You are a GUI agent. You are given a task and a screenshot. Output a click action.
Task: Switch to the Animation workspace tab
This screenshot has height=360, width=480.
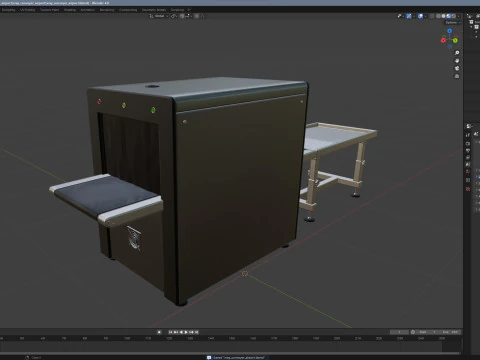[88, 10]
